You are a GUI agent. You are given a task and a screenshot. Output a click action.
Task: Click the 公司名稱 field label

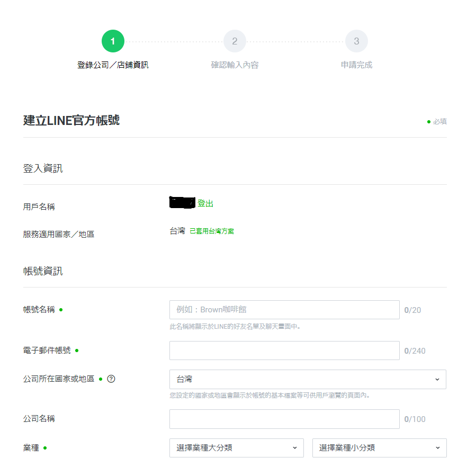[x=39, y=418]
